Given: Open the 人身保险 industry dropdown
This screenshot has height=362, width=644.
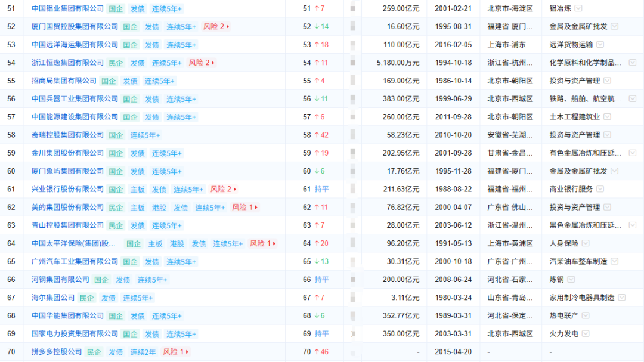Looking at the screenshot, I should click(586, 243).
